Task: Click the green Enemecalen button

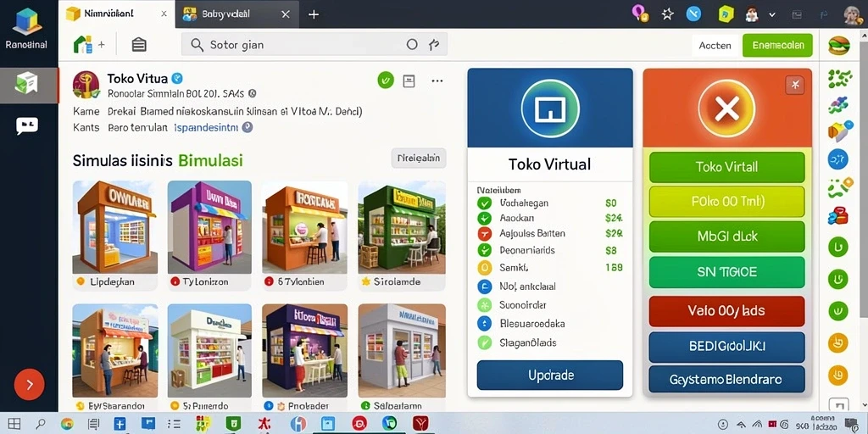Action: click(x=777, y=46)
